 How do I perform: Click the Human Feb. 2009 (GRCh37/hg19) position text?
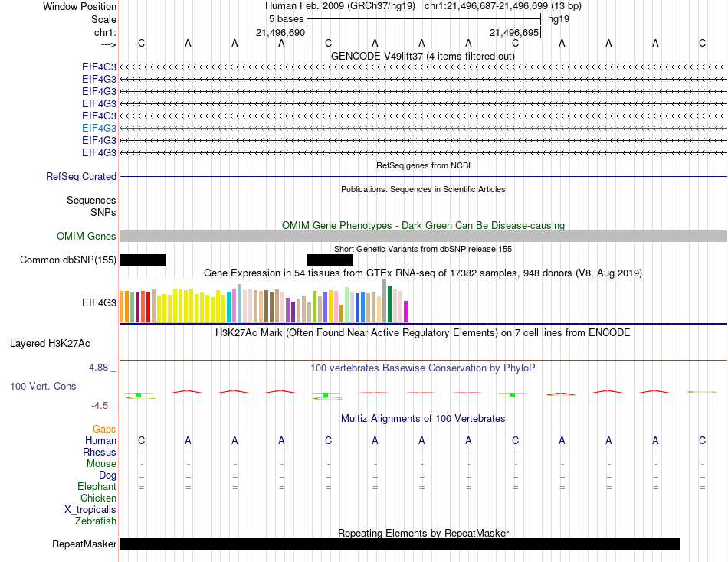click(x=339, y=6)
